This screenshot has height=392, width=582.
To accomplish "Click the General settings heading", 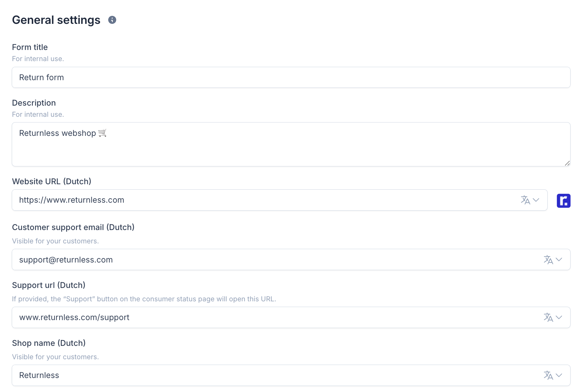I will (x=56, y=20).
